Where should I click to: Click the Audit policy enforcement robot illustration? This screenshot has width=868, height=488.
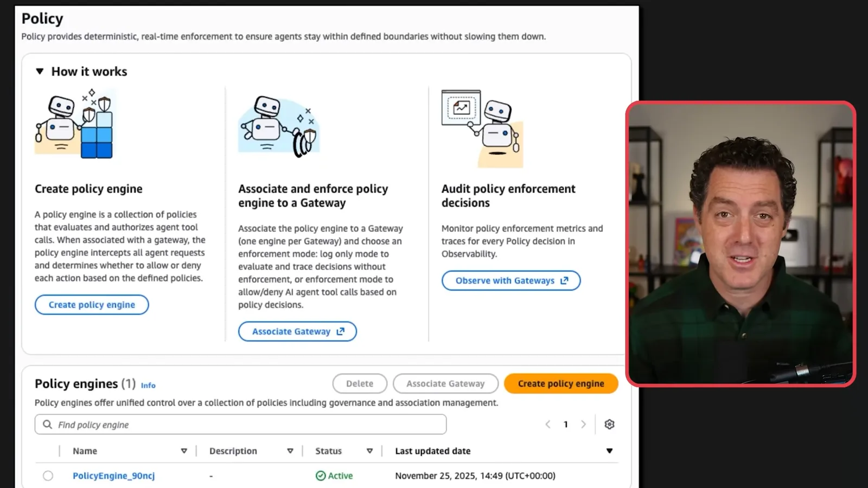click(x=482, y=129)
